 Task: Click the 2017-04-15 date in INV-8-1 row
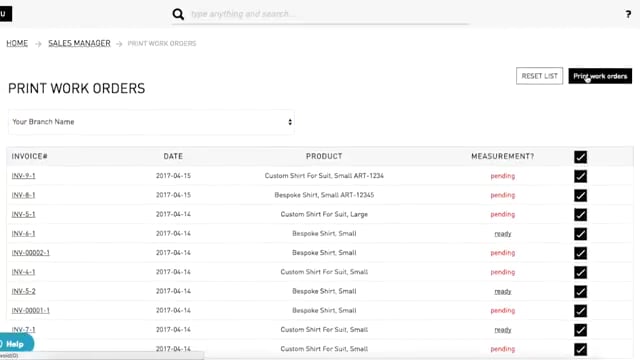173,195
